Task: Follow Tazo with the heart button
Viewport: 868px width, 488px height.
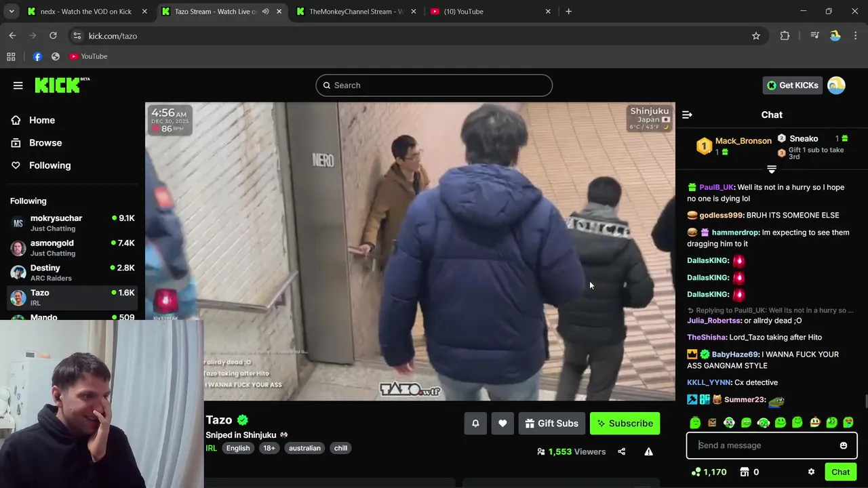Action: coord(502,424)
